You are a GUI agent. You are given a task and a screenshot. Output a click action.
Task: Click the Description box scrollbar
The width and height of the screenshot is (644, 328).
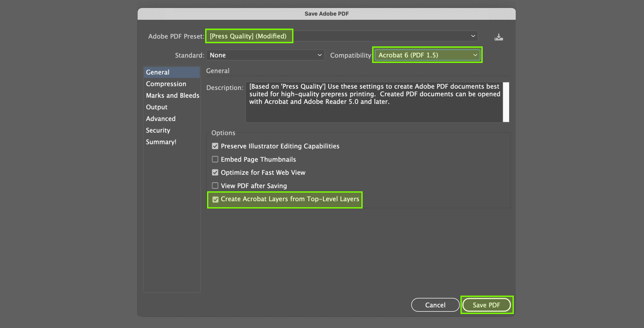point(506,102)
